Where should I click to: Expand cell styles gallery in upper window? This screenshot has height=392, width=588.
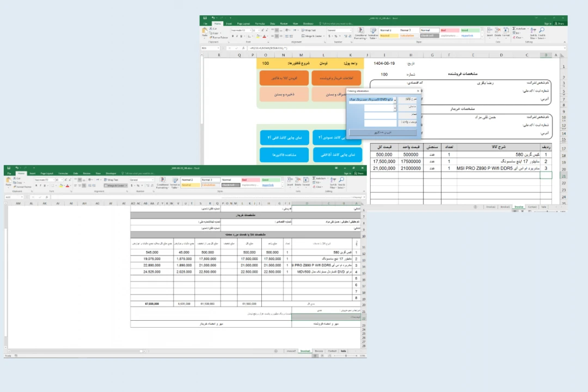(482, 36)
